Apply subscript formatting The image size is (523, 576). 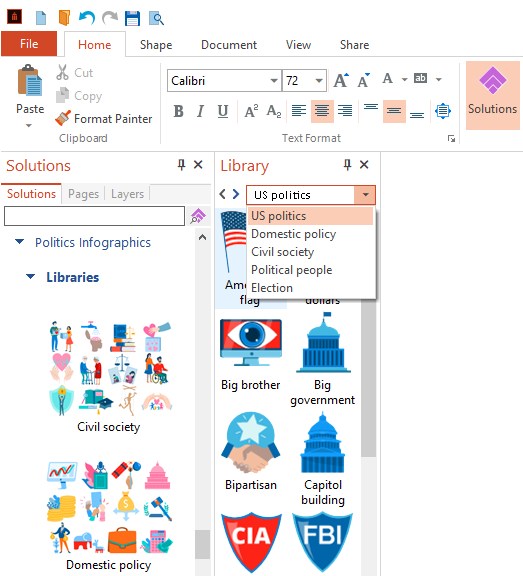pyautogui.click(x=274, y=111)
